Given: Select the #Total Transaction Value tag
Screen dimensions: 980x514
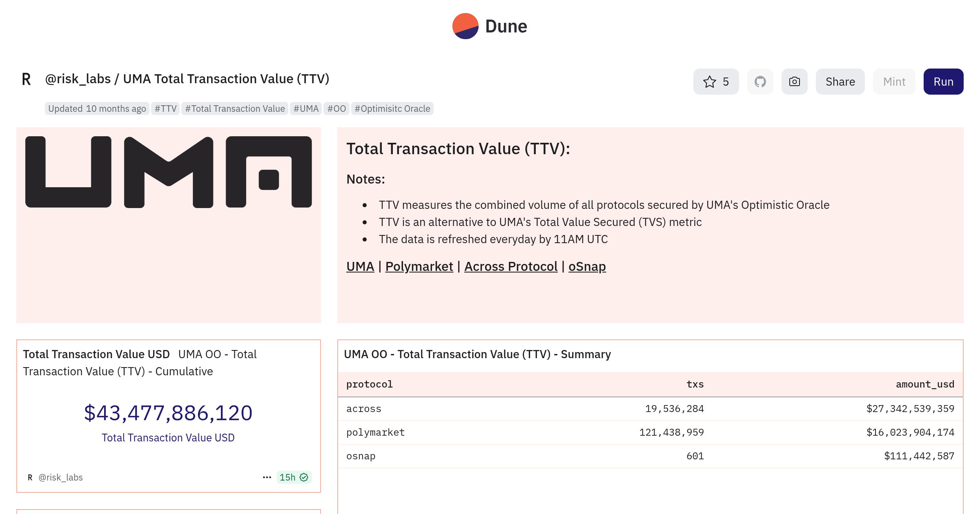Looking at the screenshot, I should pos(235,109).
